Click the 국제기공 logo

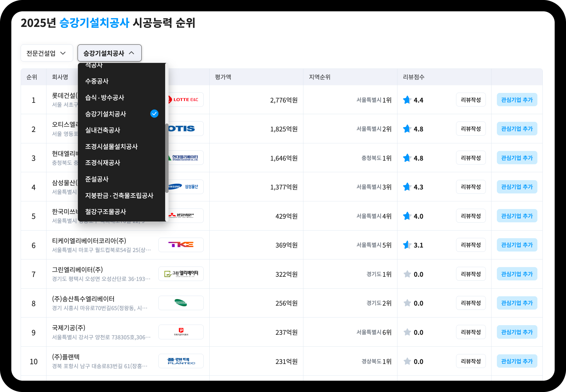click(181, 332)
